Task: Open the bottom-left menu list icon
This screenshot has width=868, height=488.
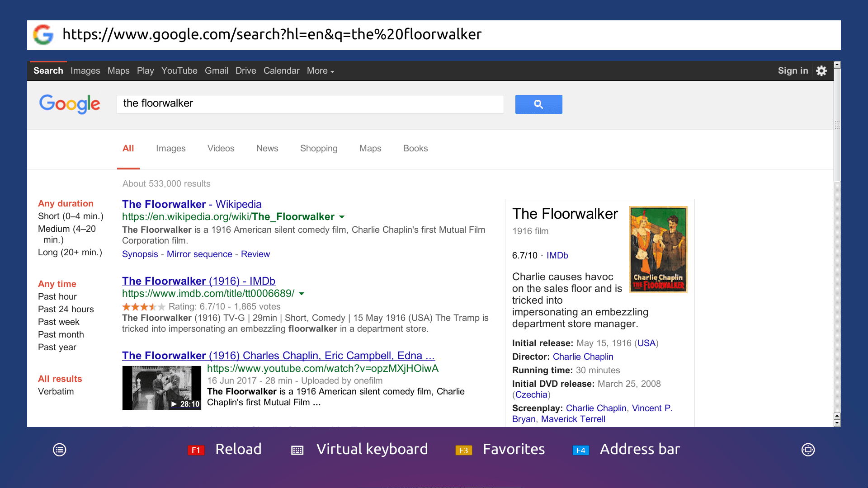Action: click(59, 450)
